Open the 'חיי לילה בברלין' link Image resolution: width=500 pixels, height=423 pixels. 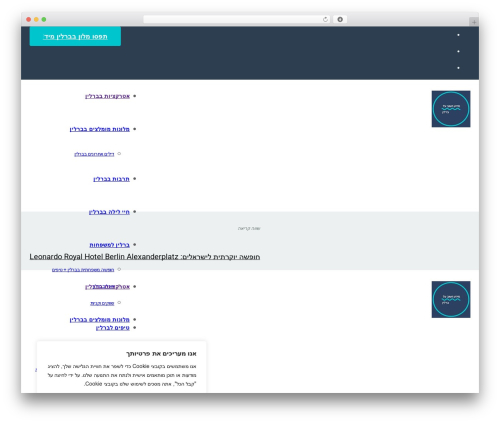[x=109, y=212]
